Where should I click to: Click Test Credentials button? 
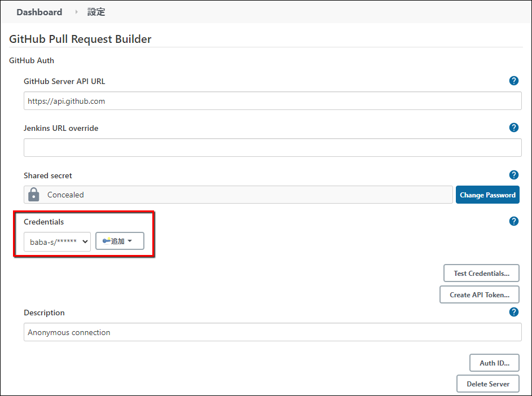coord(481,273)
